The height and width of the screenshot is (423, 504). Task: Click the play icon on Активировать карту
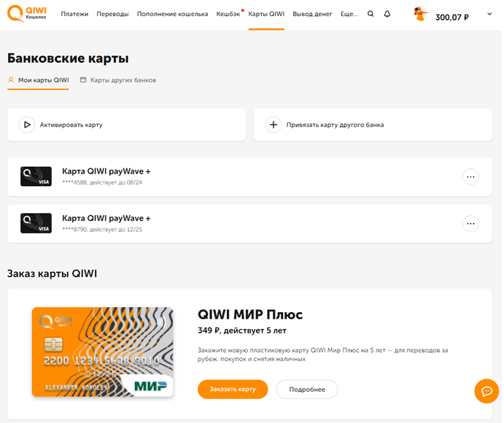27,125
